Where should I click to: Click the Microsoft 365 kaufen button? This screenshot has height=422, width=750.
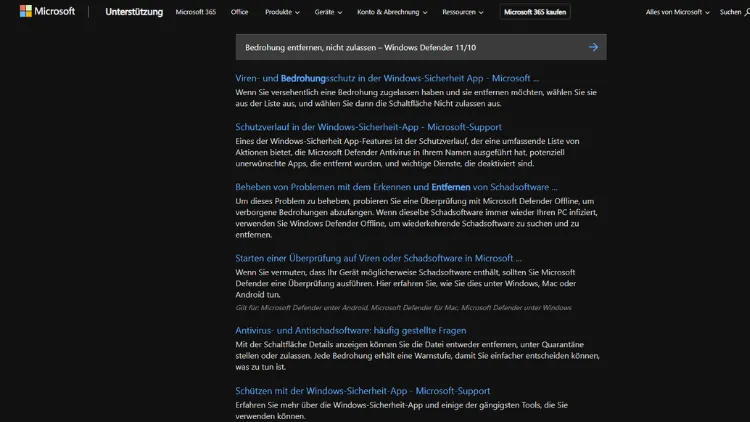pos(535,12)
